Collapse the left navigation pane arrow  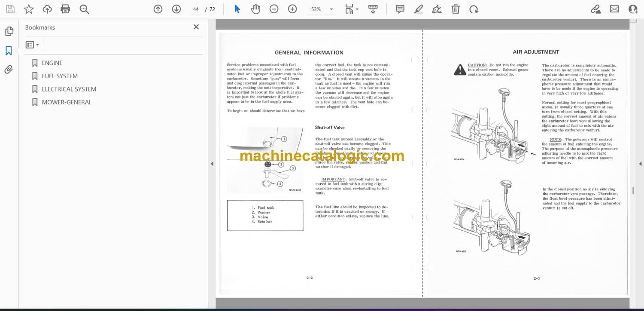pos(212,164)
